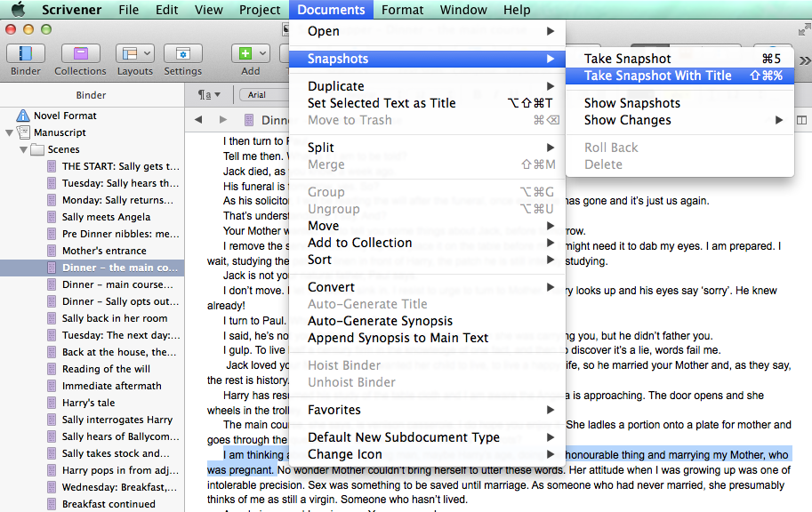
Task: Choose Append Synopsis to Main Text
Action: (x=427, y=338)
